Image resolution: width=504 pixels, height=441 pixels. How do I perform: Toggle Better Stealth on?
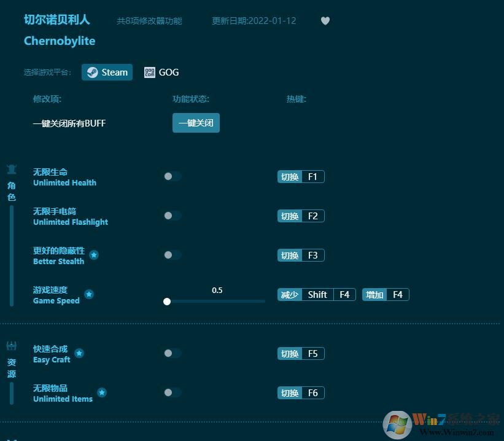coord(172,255)
